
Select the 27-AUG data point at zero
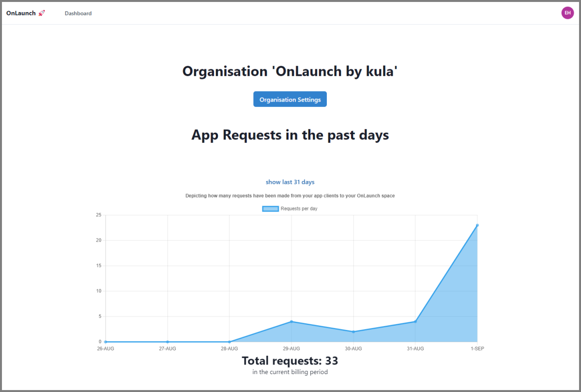[168, 342]
